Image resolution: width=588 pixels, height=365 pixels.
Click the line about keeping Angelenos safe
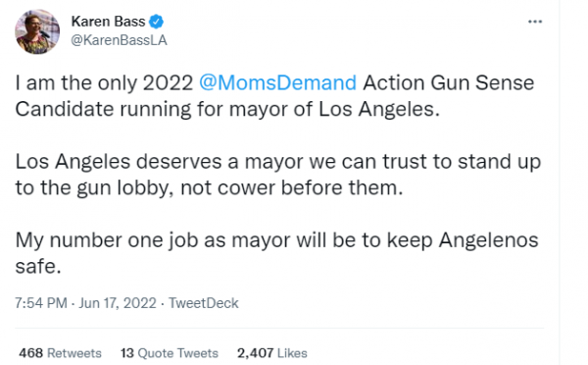click(276, 253)
